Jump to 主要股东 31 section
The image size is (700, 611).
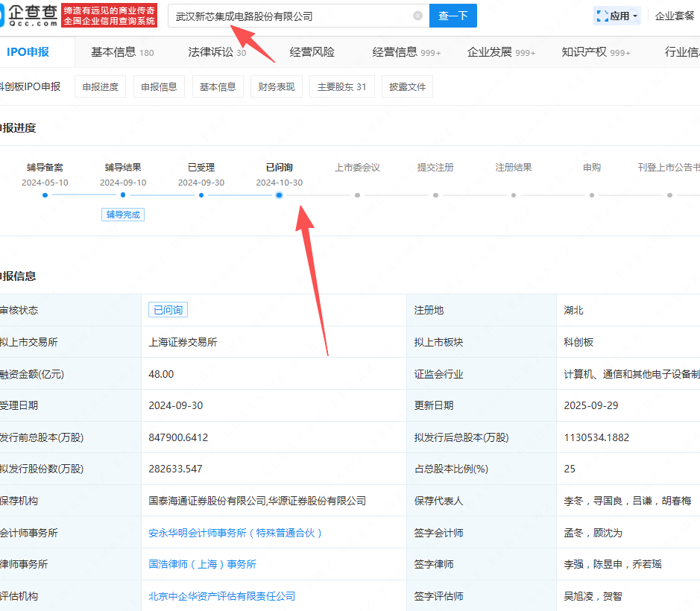(x=341, y=87)
